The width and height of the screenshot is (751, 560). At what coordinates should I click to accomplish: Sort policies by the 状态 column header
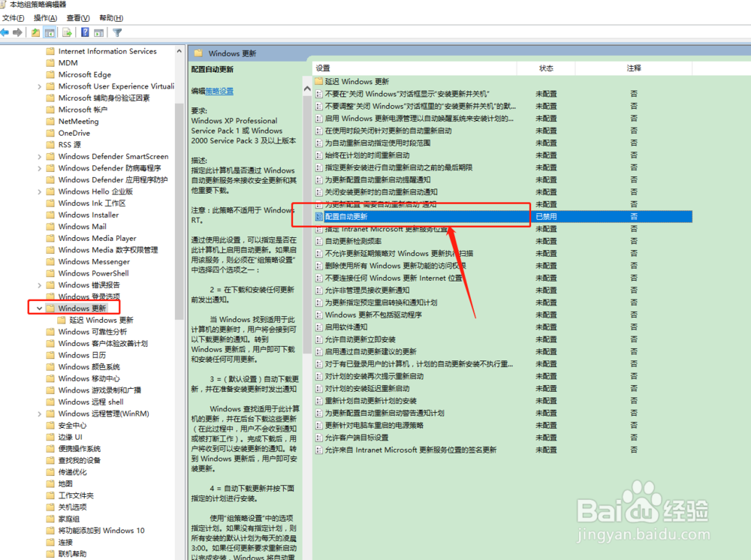click(x=545, y=67)
